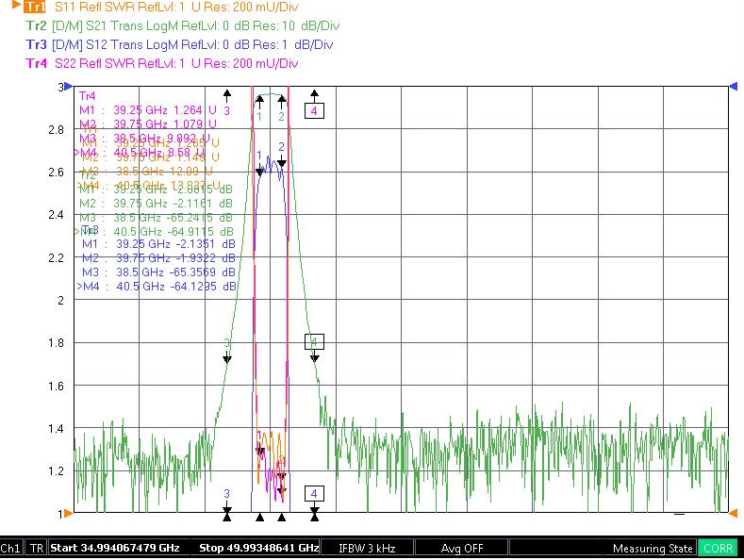Click the blue reference triangle at top-right of grid

[x=733, y=87]
